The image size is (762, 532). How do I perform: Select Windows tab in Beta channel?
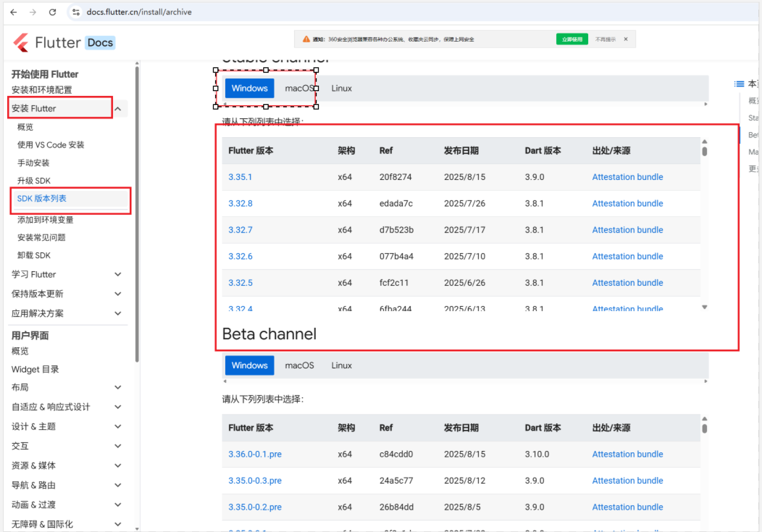(249, 365)
